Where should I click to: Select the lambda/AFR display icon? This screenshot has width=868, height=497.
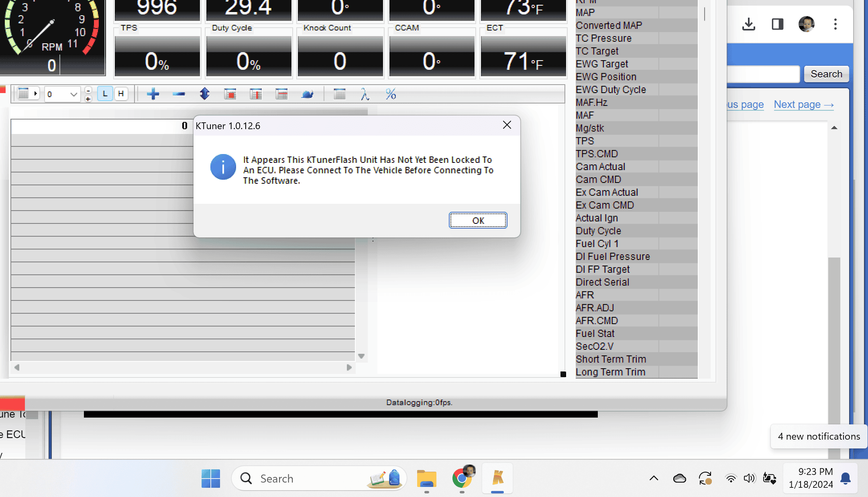point(365,94)
